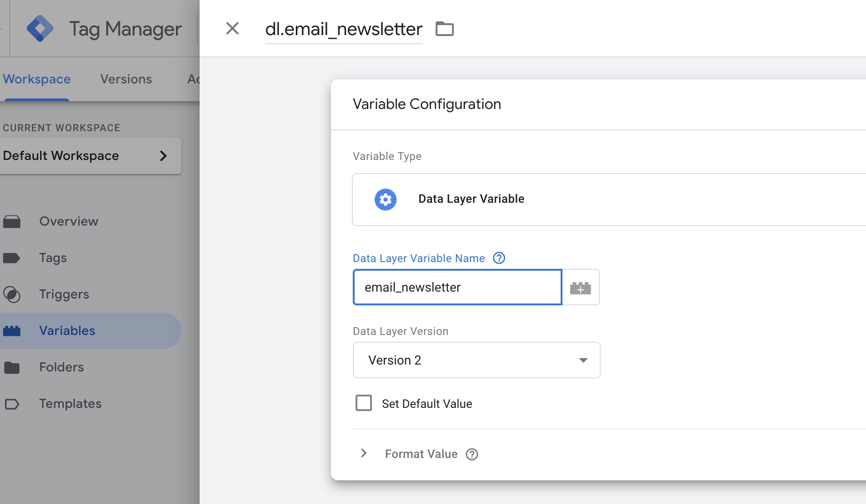Image resolution: width=866 pixels, height=504 pixels.
Task: Open the Default Workspace selector
Action: [x=90, y=156]
